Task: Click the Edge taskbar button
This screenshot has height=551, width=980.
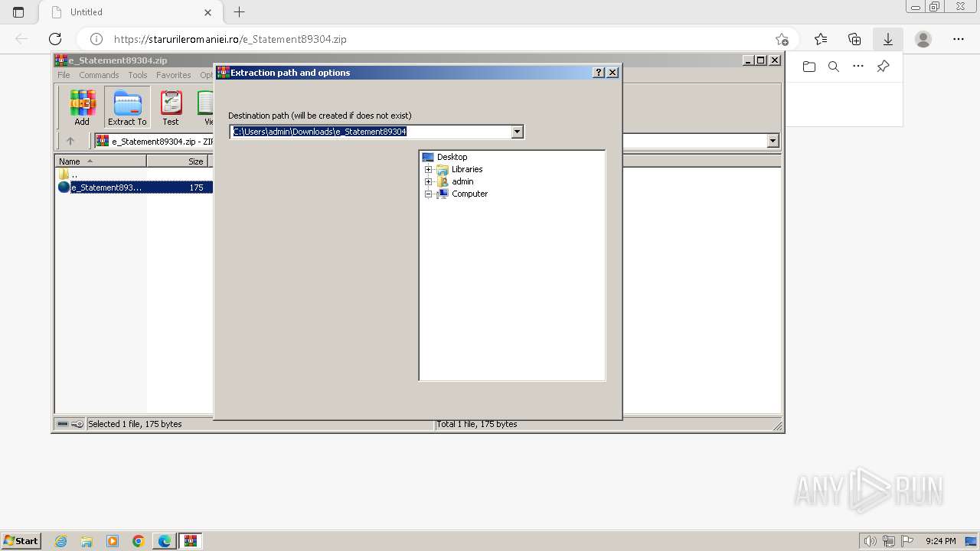Action: pyautogui.click(x=165, y=541)
